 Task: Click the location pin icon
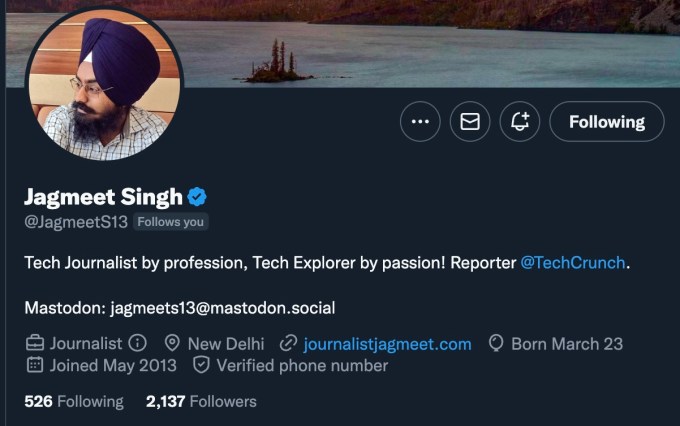point(171,343)
